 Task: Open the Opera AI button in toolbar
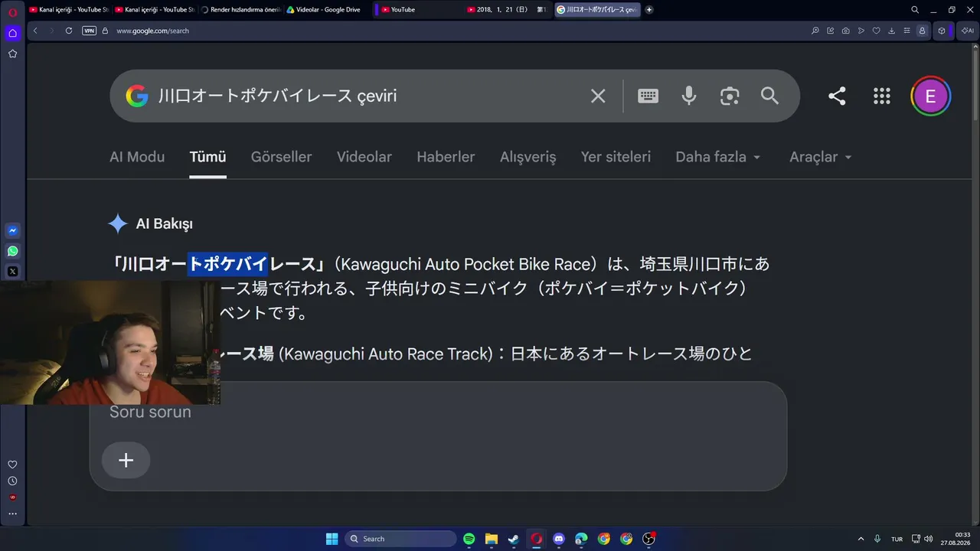[x=968, y=31]
